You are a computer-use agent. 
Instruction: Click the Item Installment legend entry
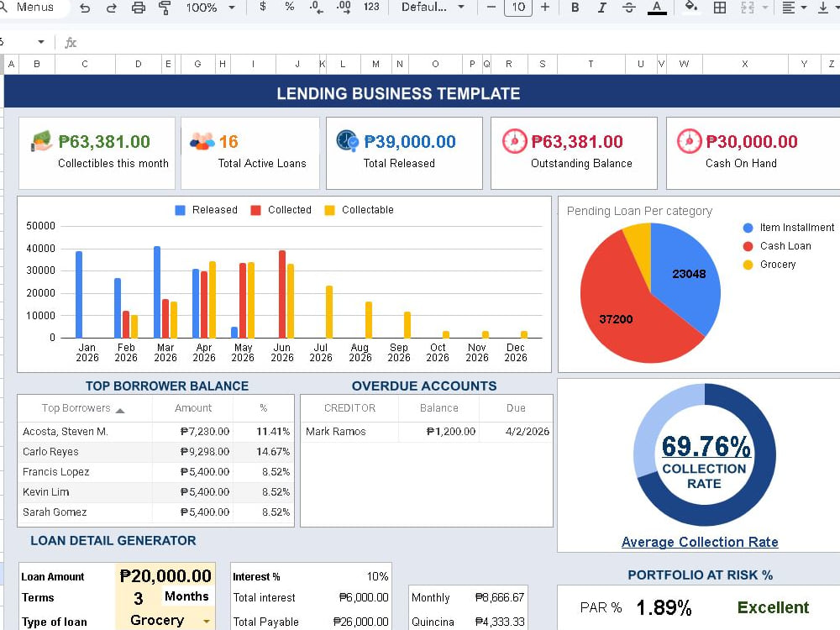click(x=789, y=228)
